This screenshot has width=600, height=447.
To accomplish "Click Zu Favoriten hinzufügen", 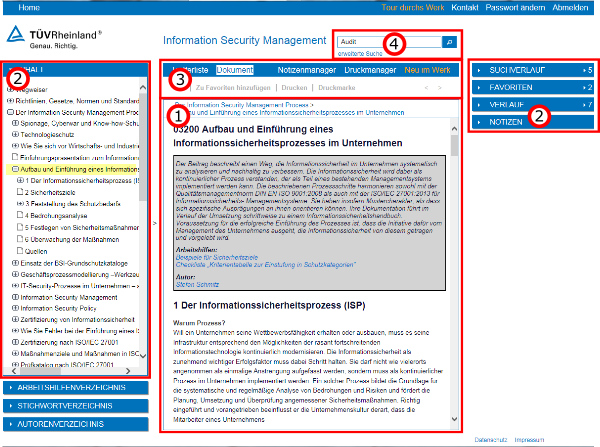I will point(233,88).
